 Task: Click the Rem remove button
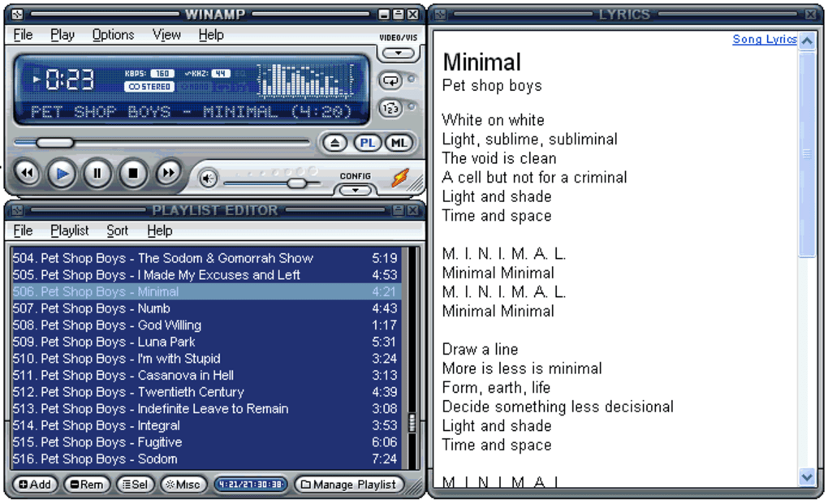point(87,485)
